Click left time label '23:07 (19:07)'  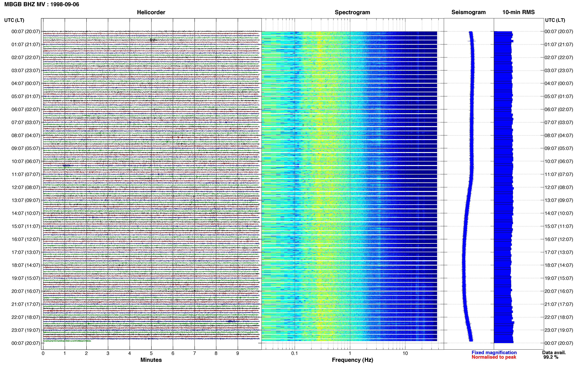[26, 330]
